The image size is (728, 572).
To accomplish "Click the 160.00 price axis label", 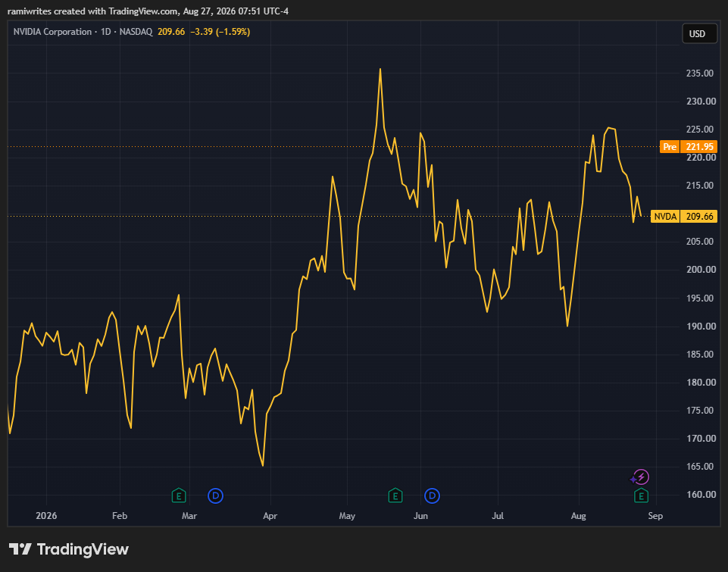I will 701,495.
